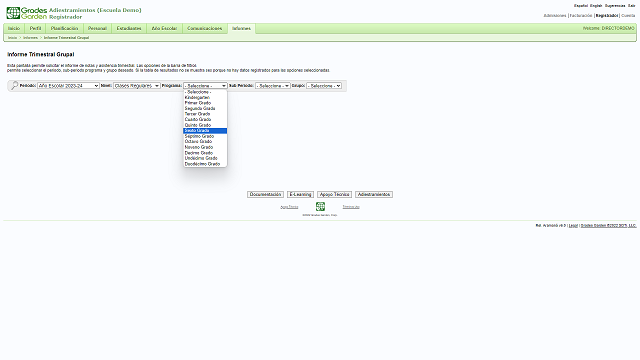The width and height of the screenshot is (640, 360).
Task: Open the Nivel dropdown
Action: click(137, 86)
